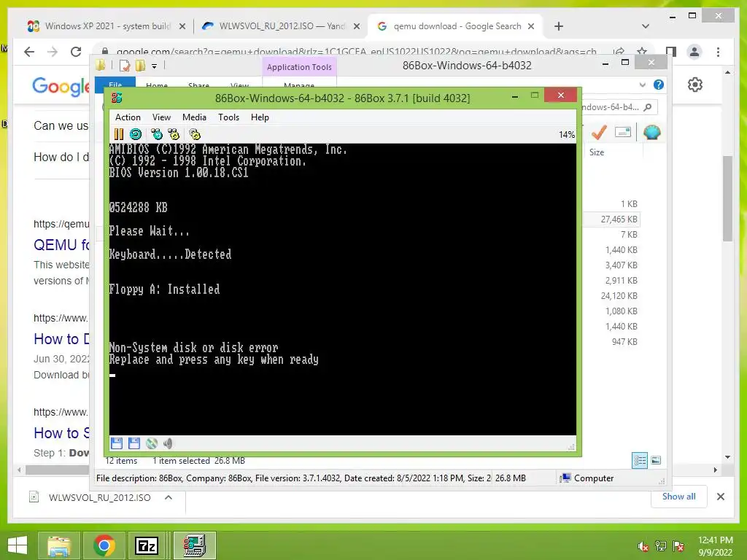Reload the Chrome page
Screen dimensions: 747x560
76,52
